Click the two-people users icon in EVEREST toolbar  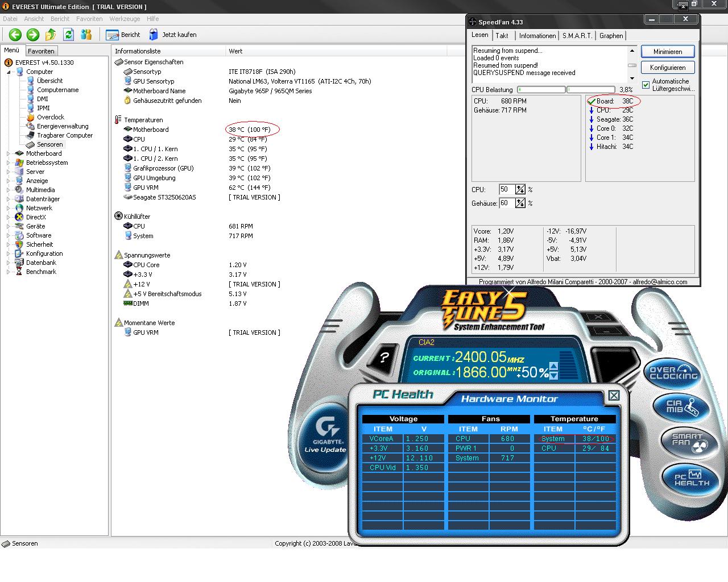(86, 35)
